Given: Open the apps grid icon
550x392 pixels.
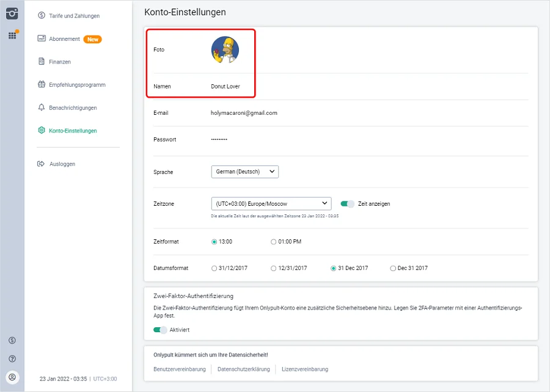Looking at the screenshot, I should tap(12, 35).
